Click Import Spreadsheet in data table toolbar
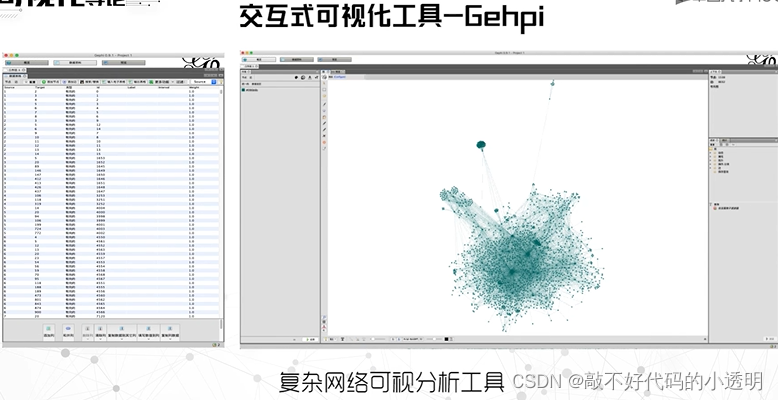Viewport: 778px width, 400px height. pyautogui.click(x=114, y=81)
